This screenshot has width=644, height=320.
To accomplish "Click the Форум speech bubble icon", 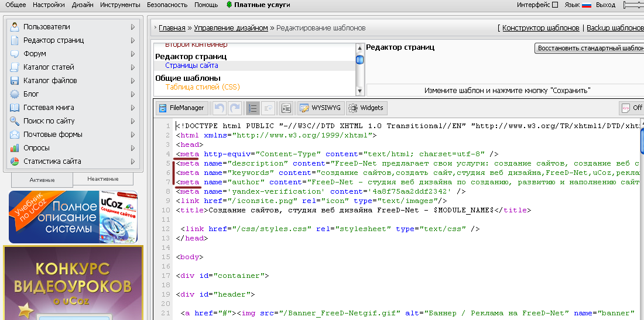I will [x=15, y=54].
